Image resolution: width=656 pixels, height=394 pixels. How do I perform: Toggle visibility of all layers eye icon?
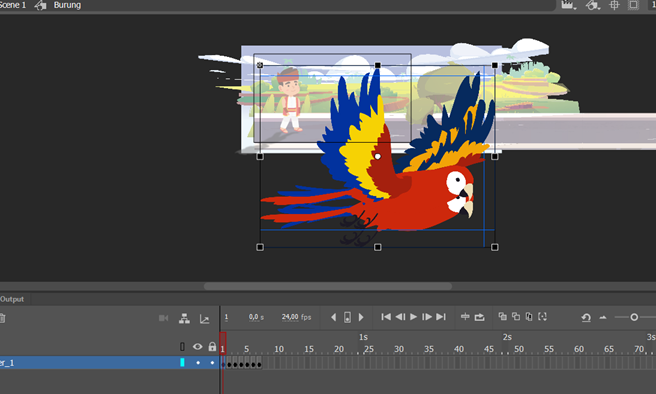click(x=197, y=347)
